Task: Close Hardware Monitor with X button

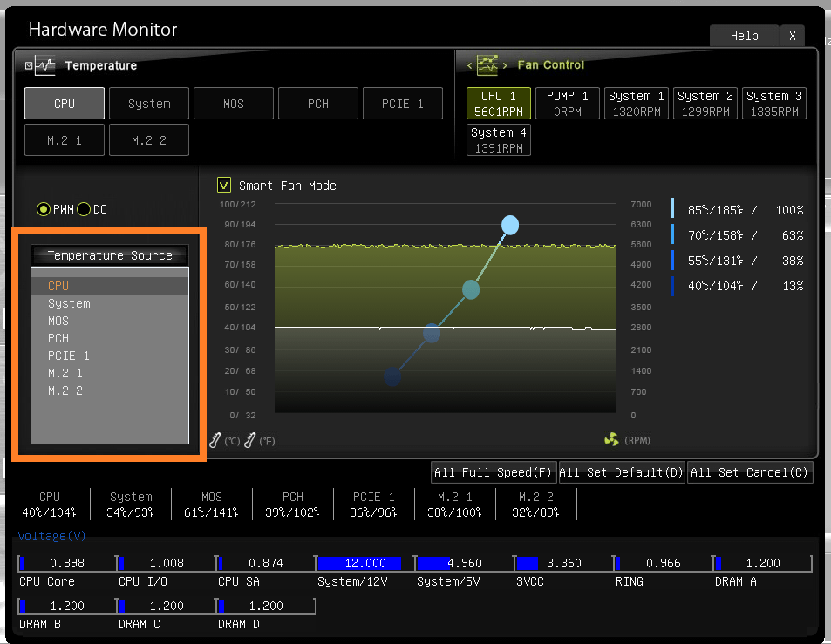Action: pyautogui.click(x=793, y=36)
